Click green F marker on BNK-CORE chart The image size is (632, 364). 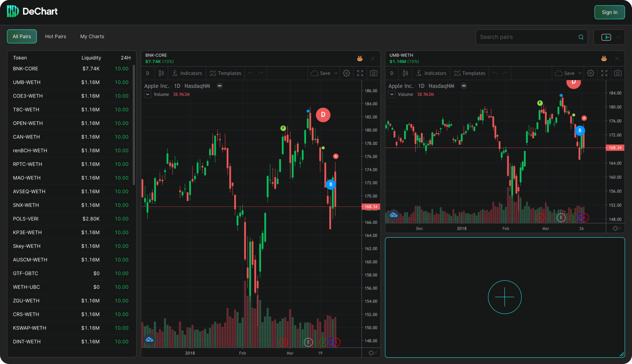pyautogui.click(x=283, y=128)
